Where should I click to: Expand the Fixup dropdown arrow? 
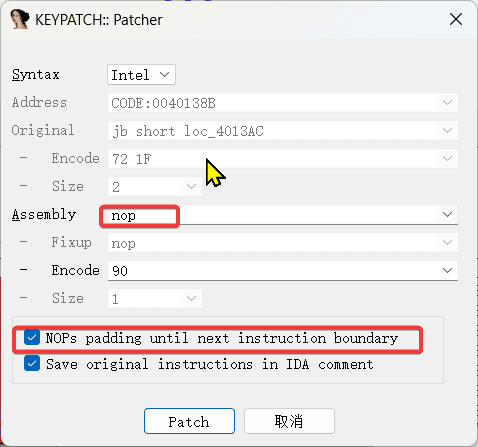click(x=447, y=242)
